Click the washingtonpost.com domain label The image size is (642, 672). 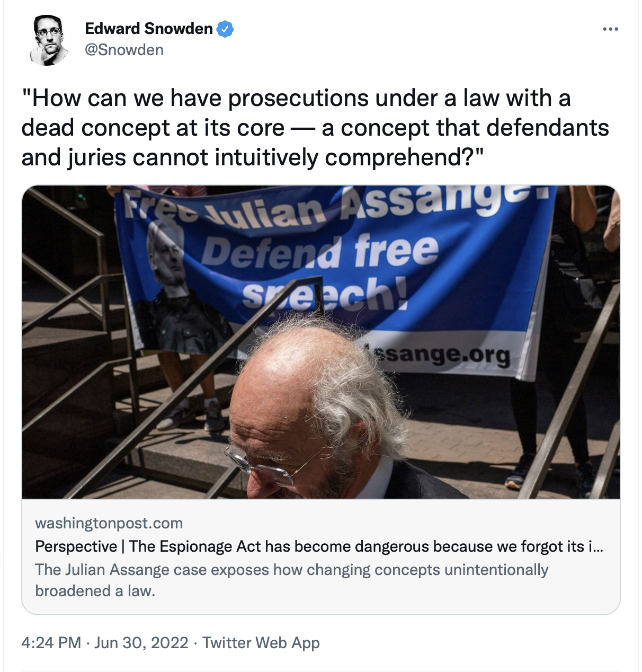pos(109,523)
